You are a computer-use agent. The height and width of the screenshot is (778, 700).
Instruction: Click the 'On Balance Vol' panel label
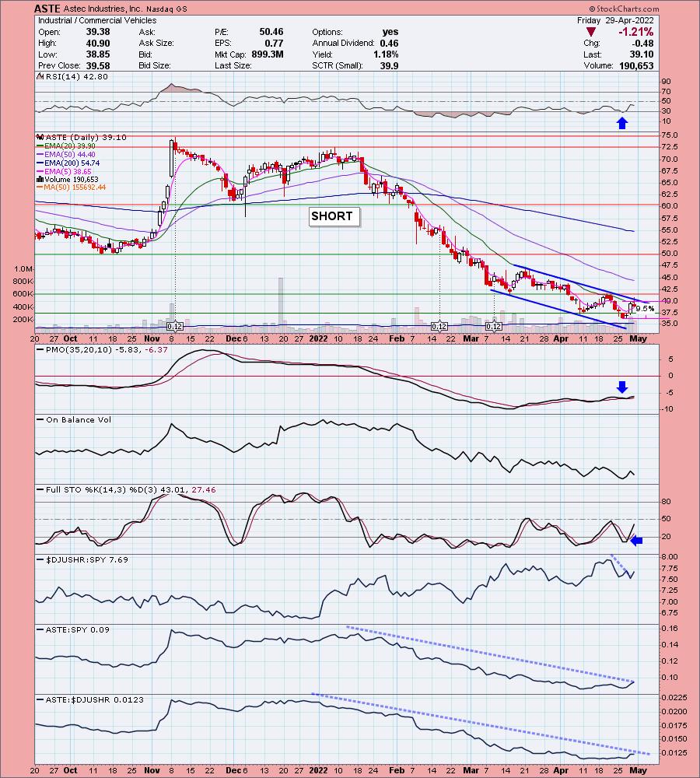click(x=79, y=419)
